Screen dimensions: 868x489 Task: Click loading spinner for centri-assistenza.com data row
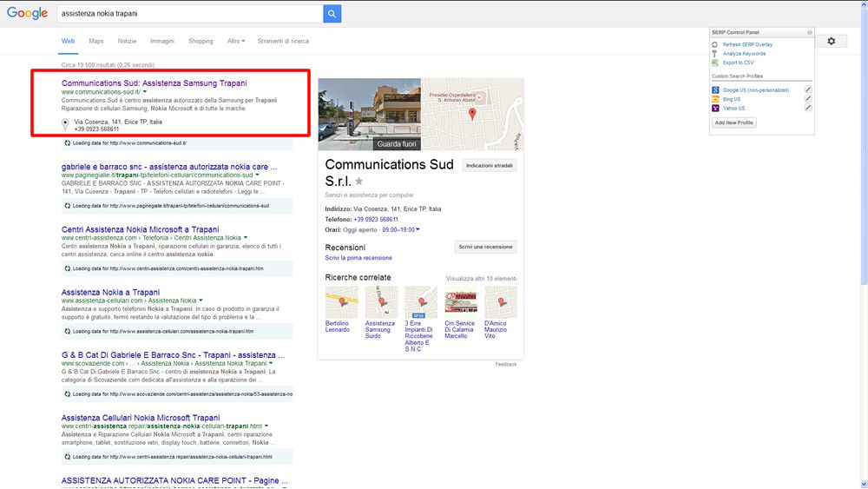[x=68, y=268]
